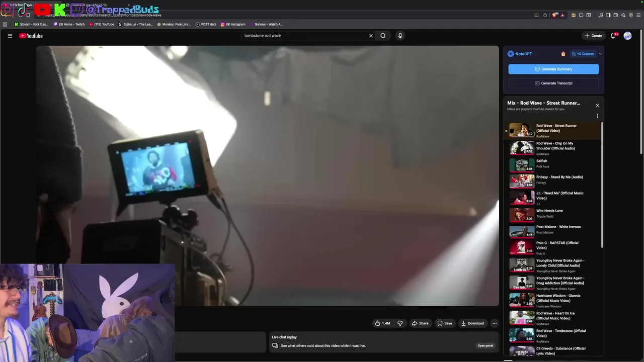Open the browser main hamburger menu
Screen dimensions: 644x362
638,15
